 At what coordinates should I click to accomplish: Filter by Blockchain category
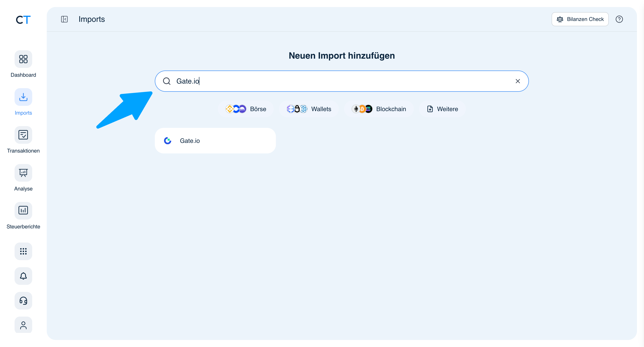point(379,109)
